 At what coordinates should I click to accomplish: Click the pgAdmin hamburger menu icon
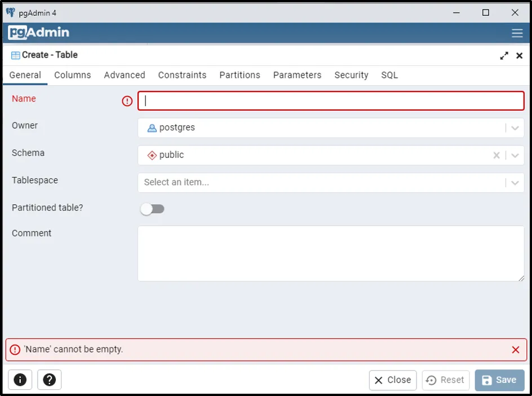coord(517,33)
